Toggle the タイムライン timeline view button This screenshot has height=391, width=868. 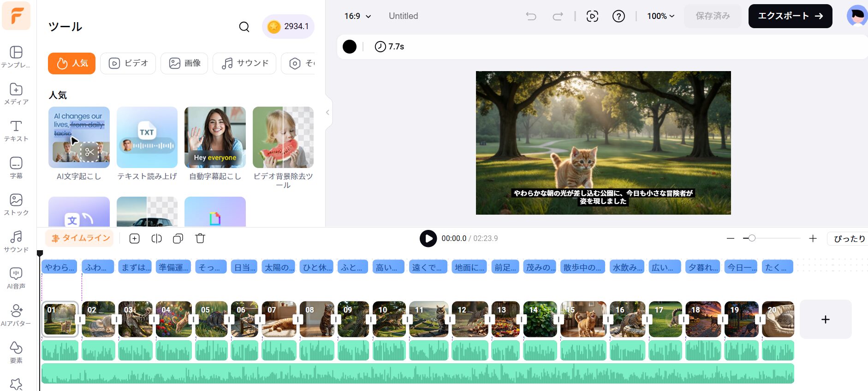pyautogui.click(x=80, y=238)
